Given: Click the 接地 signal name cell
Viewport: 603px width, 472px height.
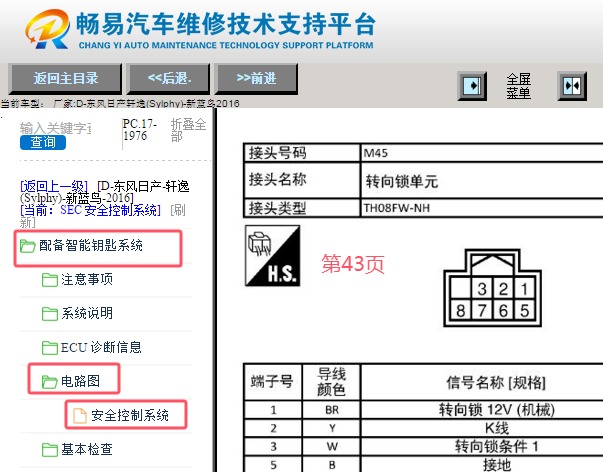Looking at the screenshot, I should (x=482, y=465).
